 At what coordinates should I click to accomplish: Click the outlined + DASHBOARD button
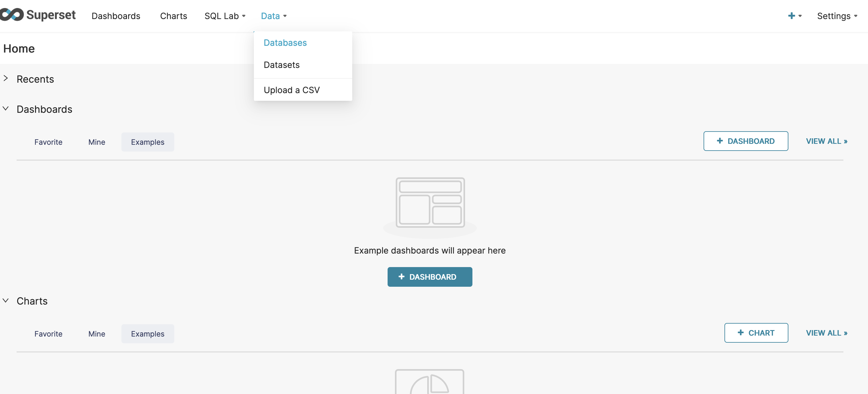point(745,141)
